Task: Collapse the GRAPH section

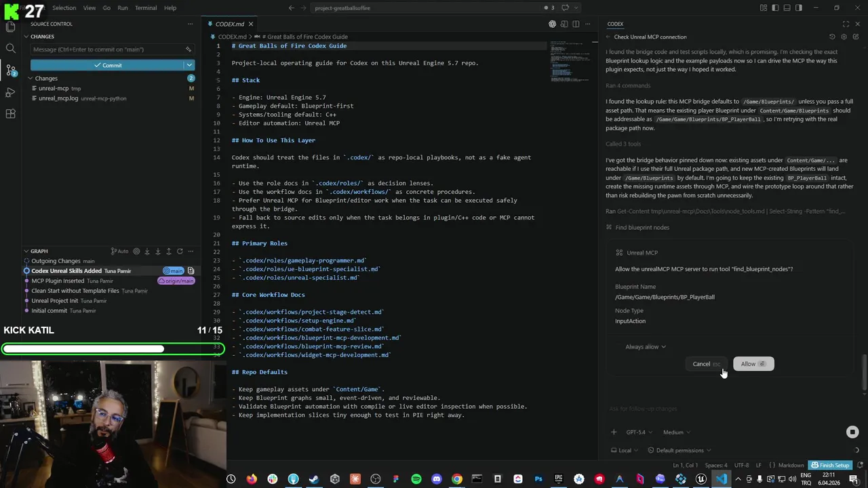Action: 39,251
